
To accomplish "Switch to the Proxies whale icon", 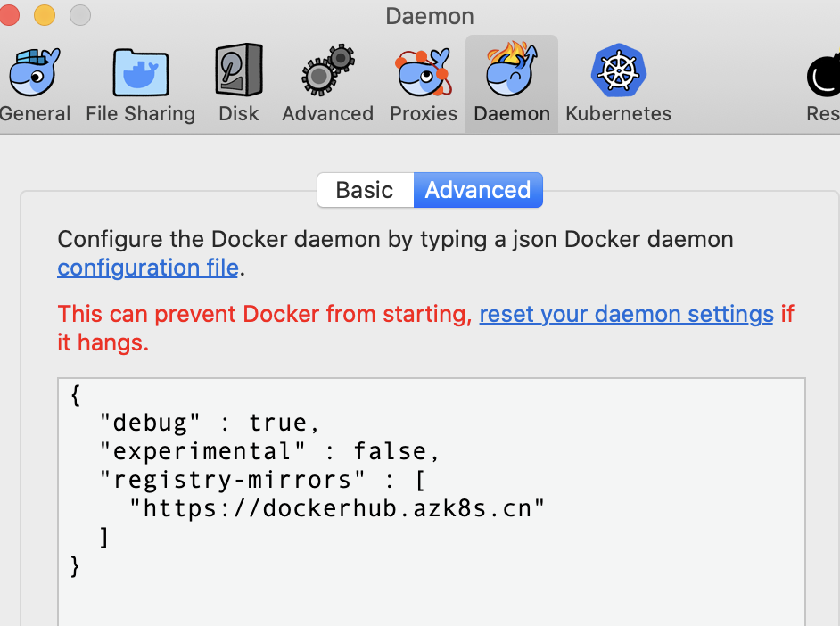I will pos(424,73).
